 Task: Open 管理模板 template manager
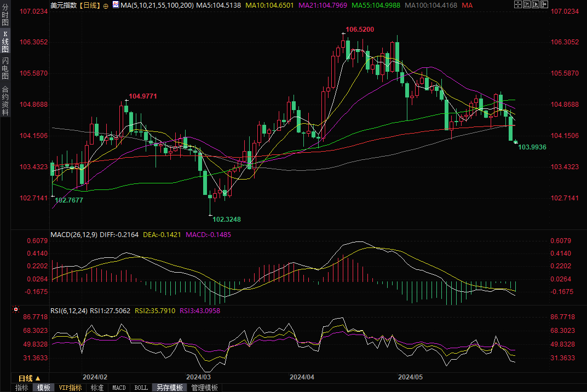204,388
